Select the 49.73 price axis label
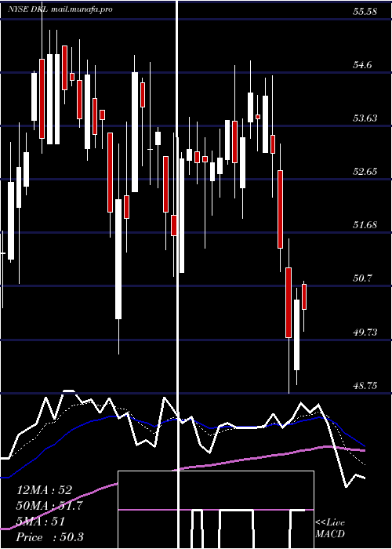The height and width of the screenshot is (549, 392). pos(365,332)
